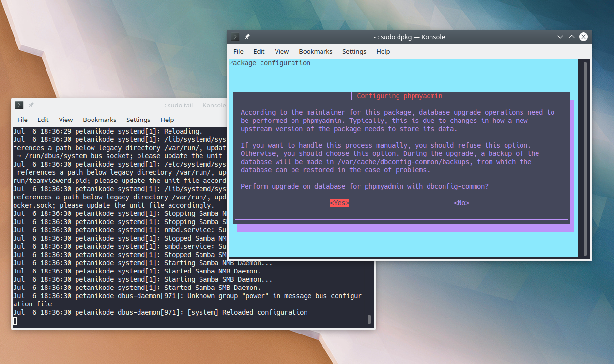
Task: Click the scrollbar thumb in the tail terminal
Action: point(369,320)
